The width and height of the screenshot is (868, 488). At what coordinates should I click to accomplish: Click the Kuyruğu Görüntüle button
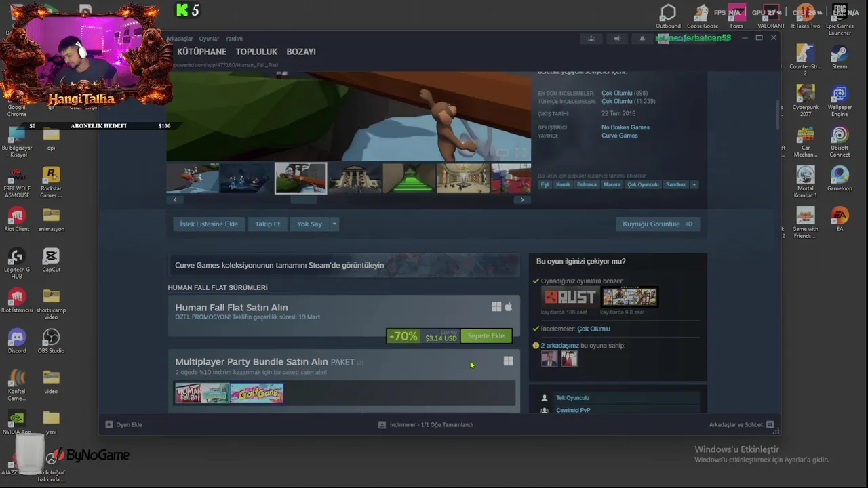pyautogui.click(x=657, y=224)
